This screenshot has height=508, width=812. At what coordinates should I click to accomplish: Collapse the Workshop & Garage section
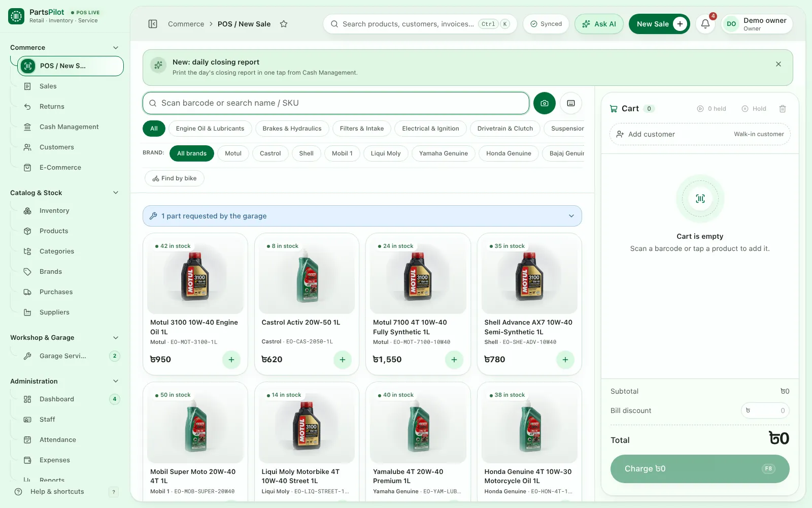coord(116,338)
